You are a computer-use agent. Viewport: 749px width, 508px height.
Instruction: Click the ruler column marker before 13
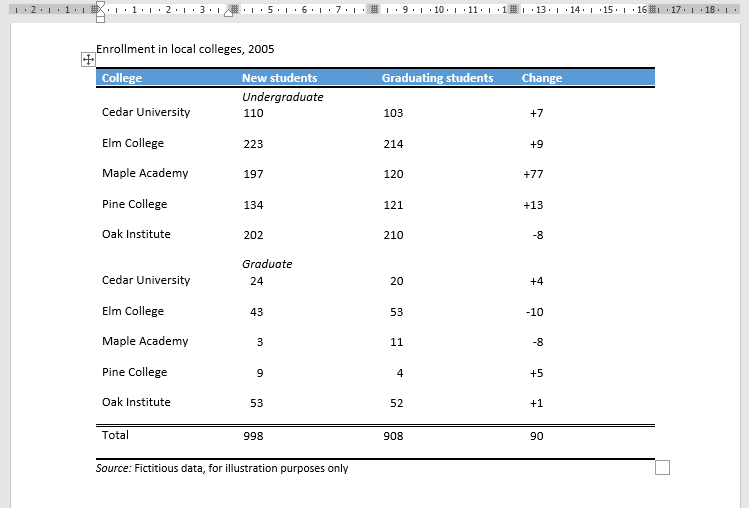[513, 9]
